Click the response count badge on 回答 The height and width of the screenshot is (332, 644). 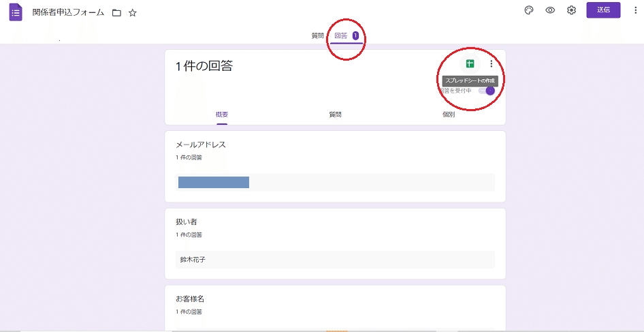click(x=355, y=36)
